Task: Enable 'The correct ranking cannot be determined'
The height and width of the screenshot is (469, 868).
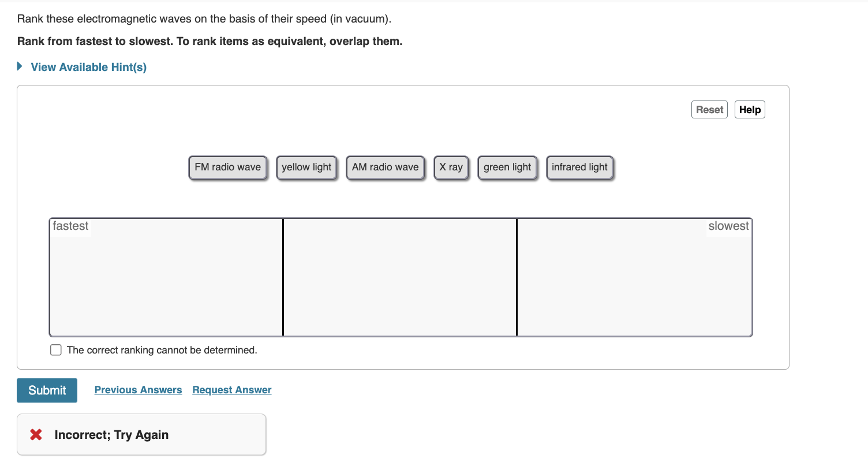Action: (55, 349)
